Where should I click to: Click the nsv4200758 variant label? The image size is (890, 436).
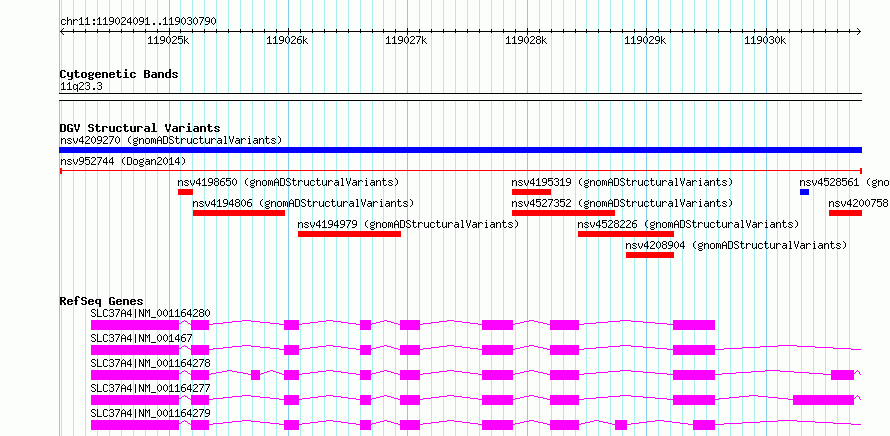tap(859, 203)
